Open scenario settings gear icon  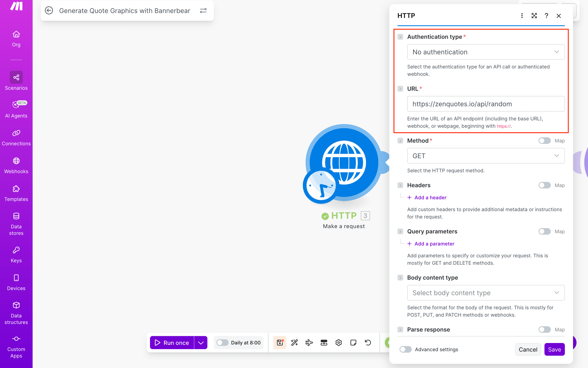click(x=338, y=342)
